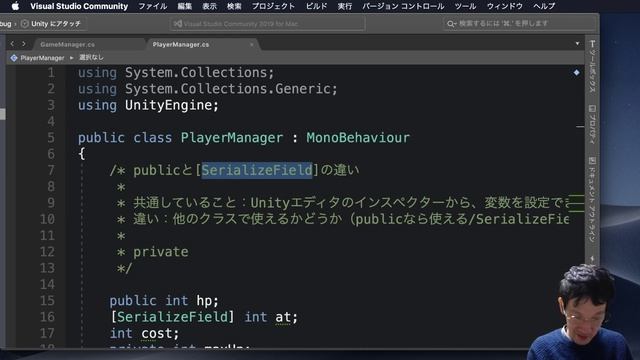Click the PlayerManager class name

coord(231,138)
